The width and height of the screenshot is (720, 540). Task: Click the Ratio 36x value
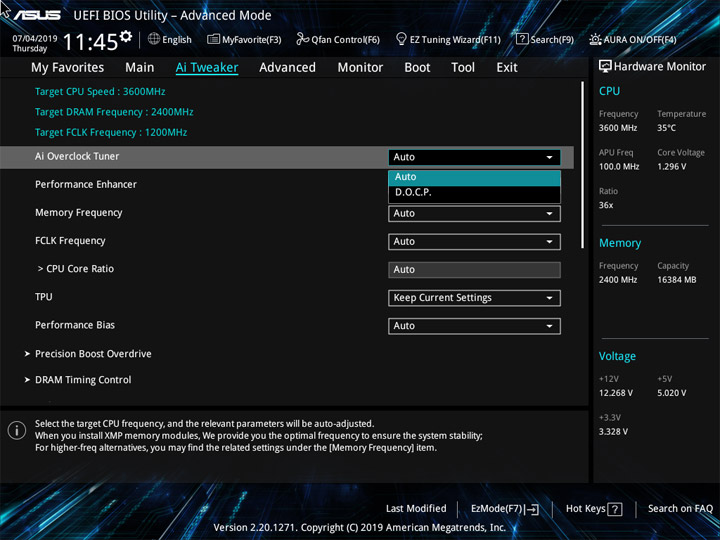(606, 205)
